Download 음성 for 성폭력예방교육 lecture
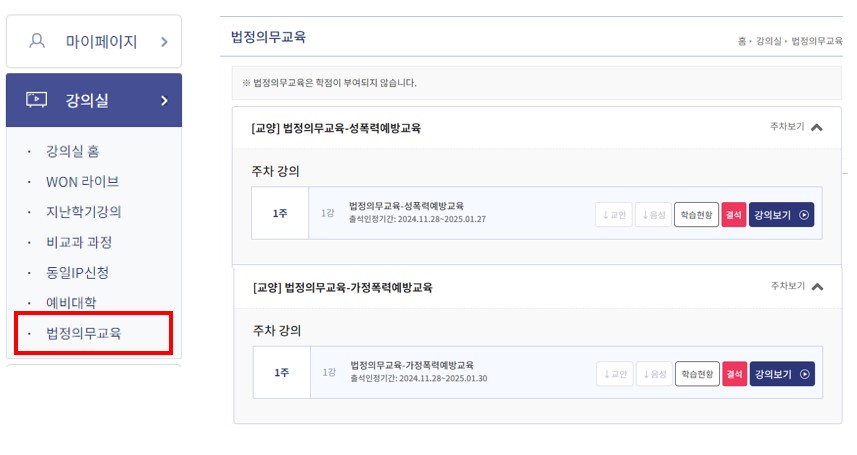The height and width of the screenshot is (455, 857). 653,215
